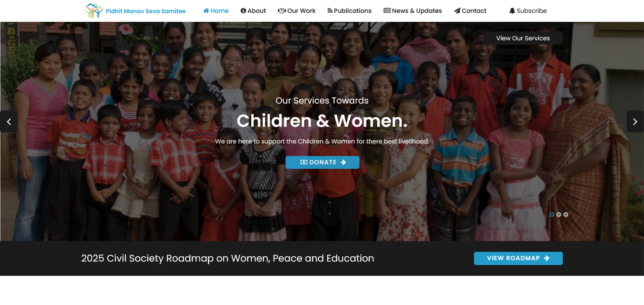Screen dimensions: 644x305
Task: Click the house icon beside Home
Action: (206, 11)
